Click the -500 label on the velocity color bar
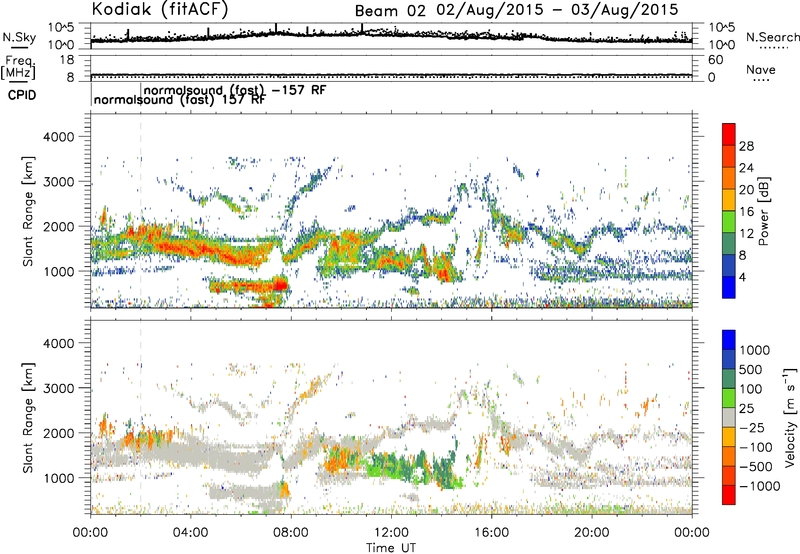 (x=756, y=467)
